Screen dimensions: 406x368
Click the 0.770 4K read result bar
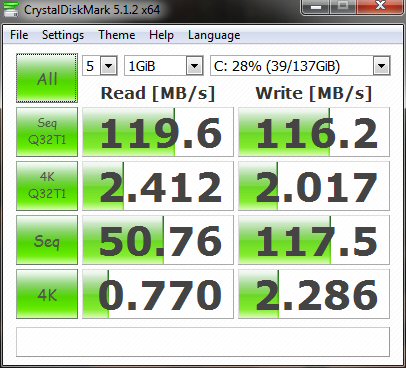(158, 294)
